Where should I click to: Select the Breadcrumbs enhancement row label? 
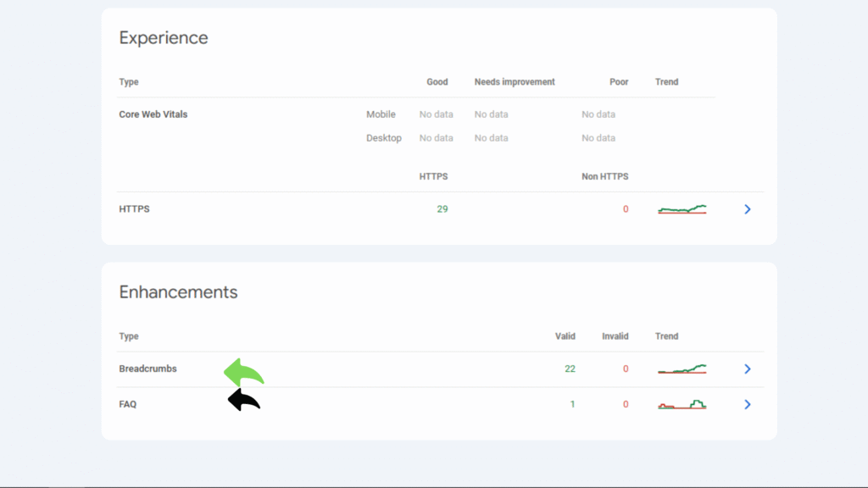(147, 369)
